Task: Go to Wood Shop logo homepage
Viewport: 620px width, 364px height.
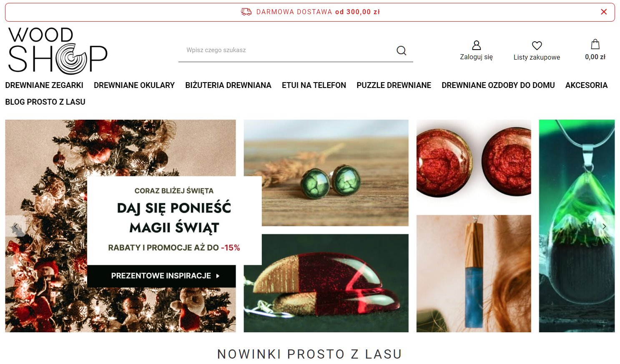Action: point(58,50)
